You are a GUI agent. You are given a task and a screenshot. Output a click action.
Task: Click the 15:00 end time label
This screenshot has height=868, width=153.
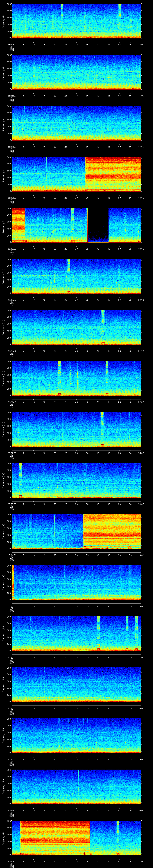(141, 44)
